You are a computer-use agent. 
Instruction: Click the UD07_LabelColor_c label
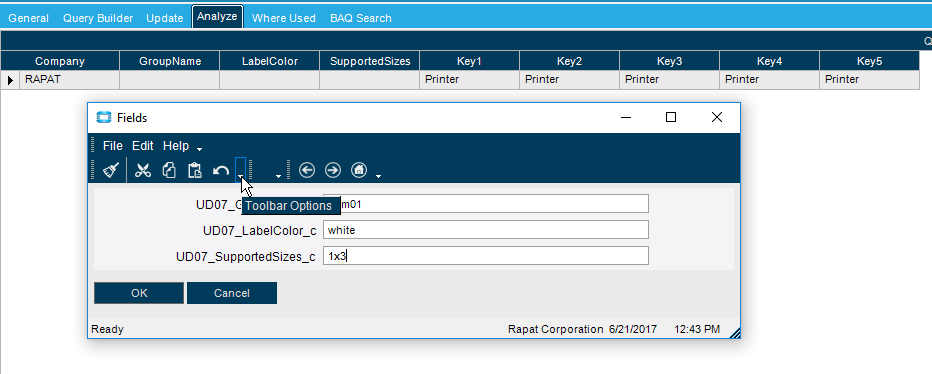[x=260, y=231]
